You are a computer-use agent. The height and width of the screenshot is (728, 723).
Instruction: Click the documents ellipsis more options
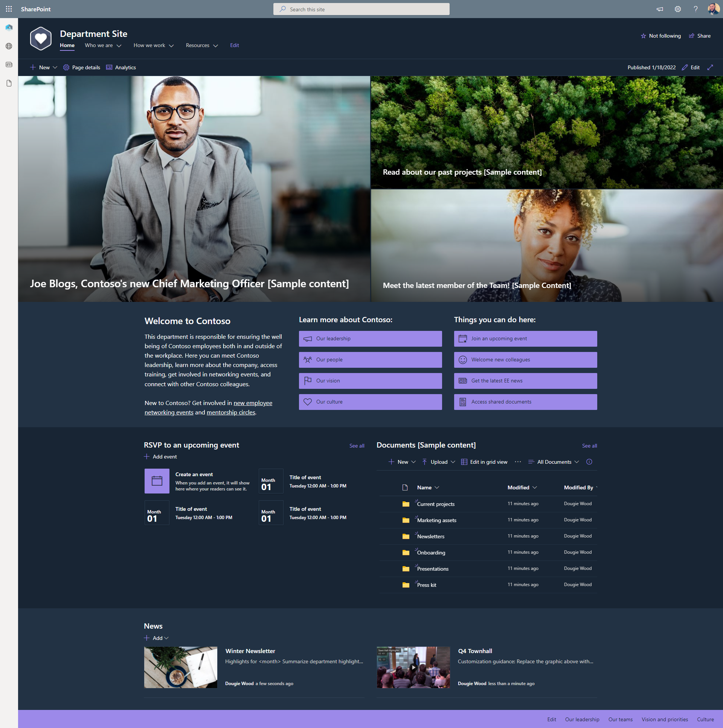pyautogui.click(x=517, y=462)
